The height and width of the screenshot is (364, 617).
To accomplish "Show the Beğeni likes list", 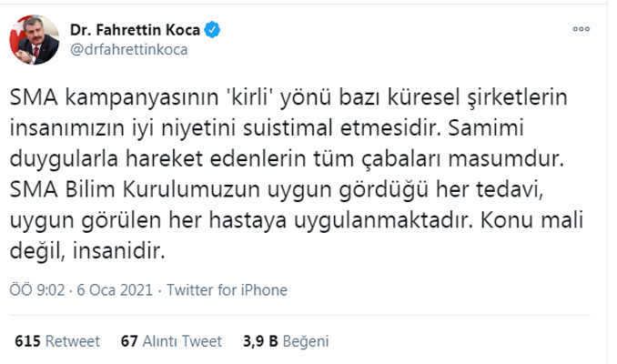I will [306, 341].
